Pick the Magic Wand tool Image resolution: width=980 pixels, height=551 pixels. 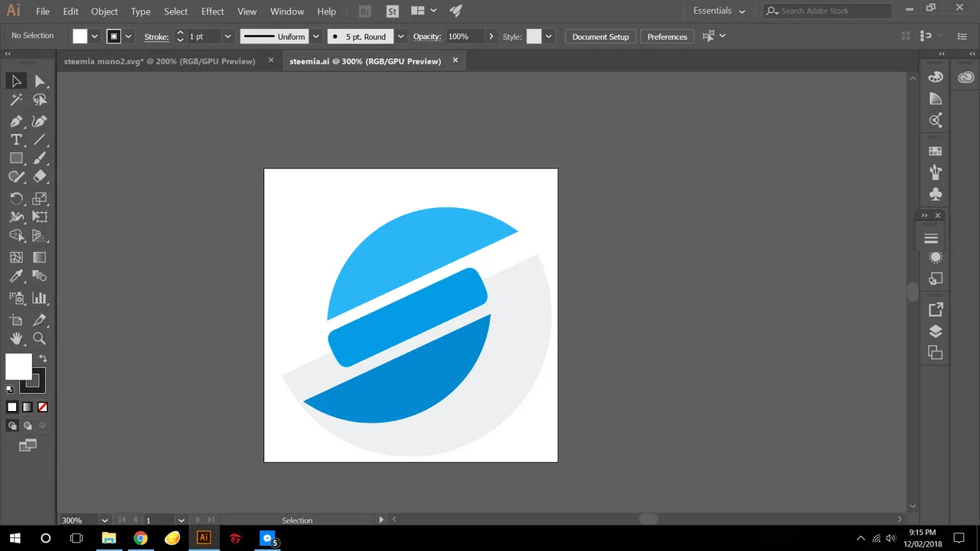16,100
